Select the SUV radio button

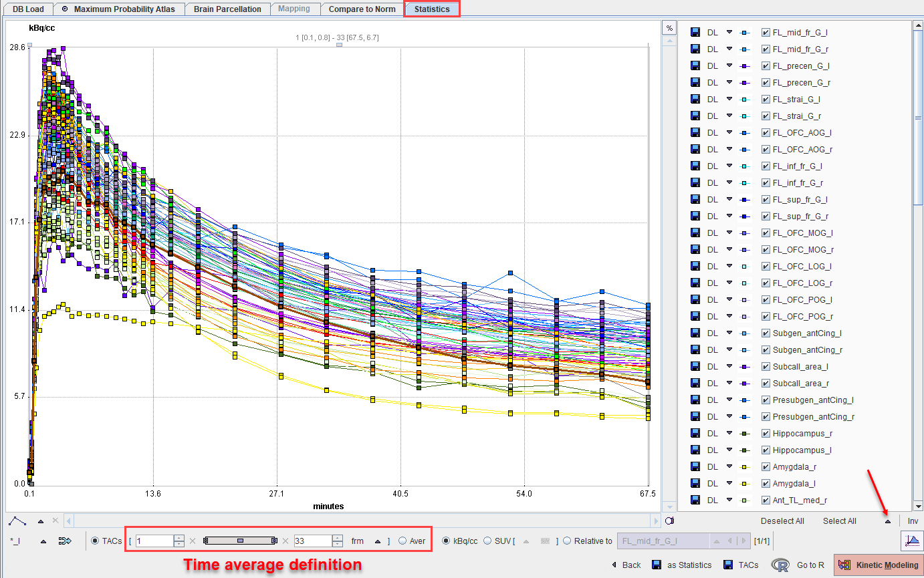pyautogui.click(x=487, y=541)
